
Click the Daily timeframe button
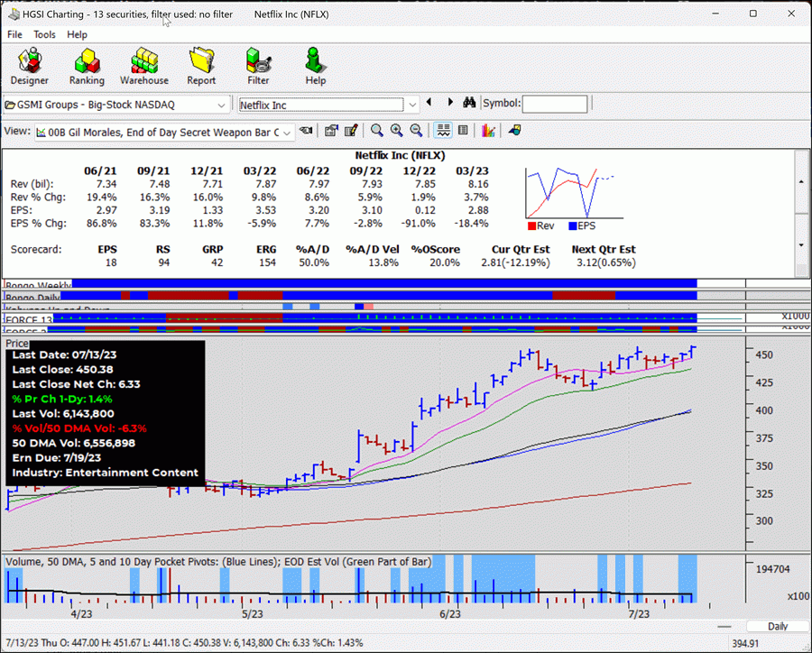click(778, 627)
